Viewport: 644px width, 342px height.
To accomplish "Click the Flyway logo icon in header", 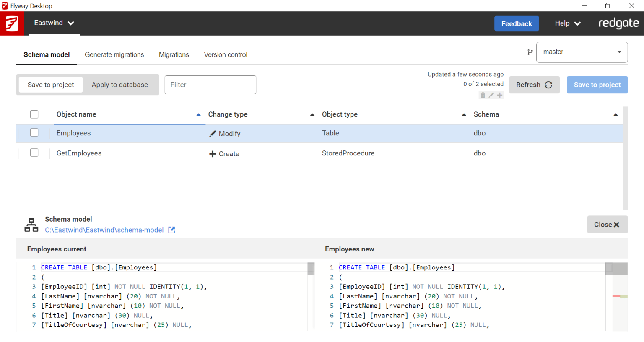I will pos(12,23).
